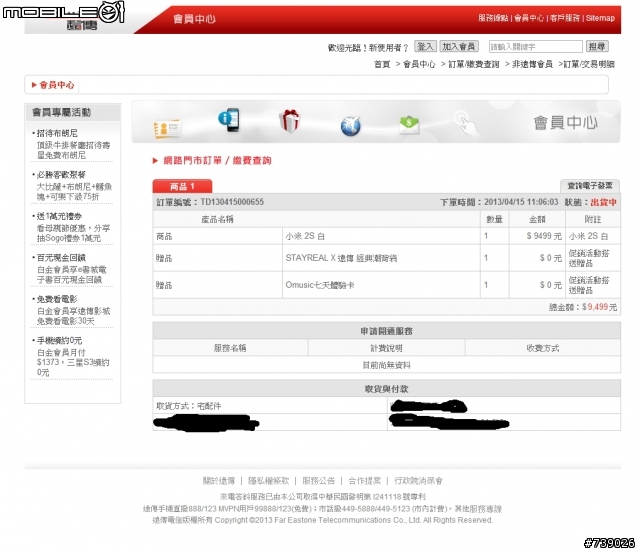Click 目前尚無資料 row text
This screenshot has height=551, width=640.
(x=387, y=365)
